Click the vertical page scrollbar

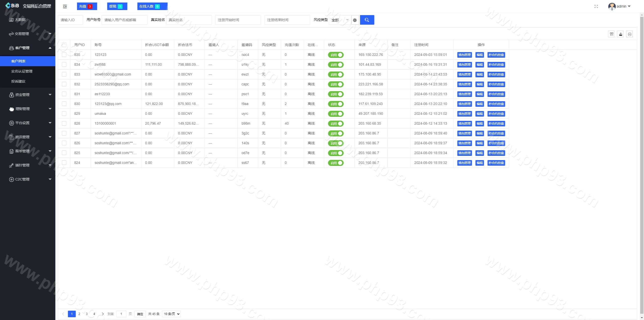point(641,161)
